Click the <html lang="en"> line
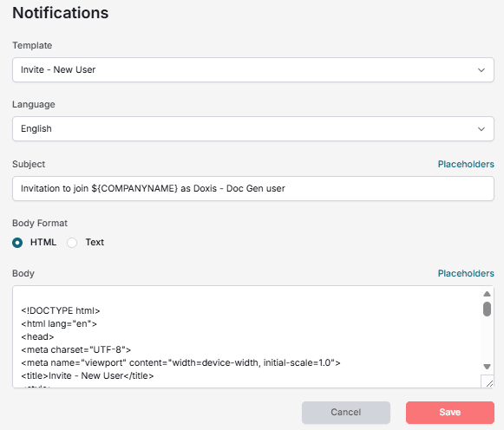This screenshot has height=430, width=504. click(59, 323)
